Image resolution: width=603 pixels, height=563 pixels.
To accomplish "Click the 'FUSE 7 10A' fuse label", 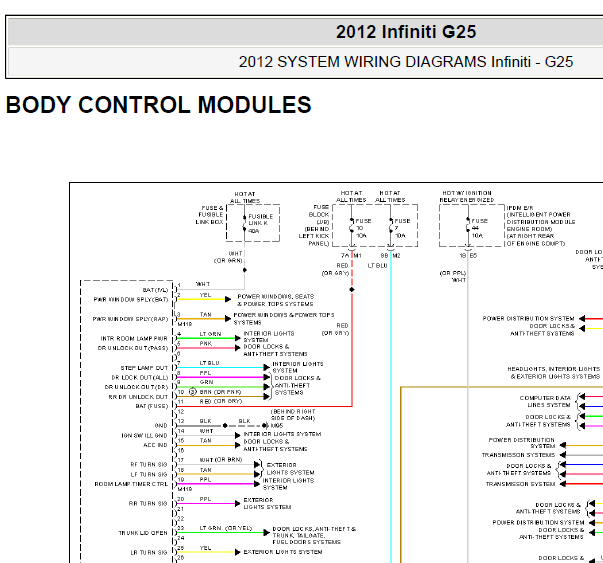I will pos(402,228).
